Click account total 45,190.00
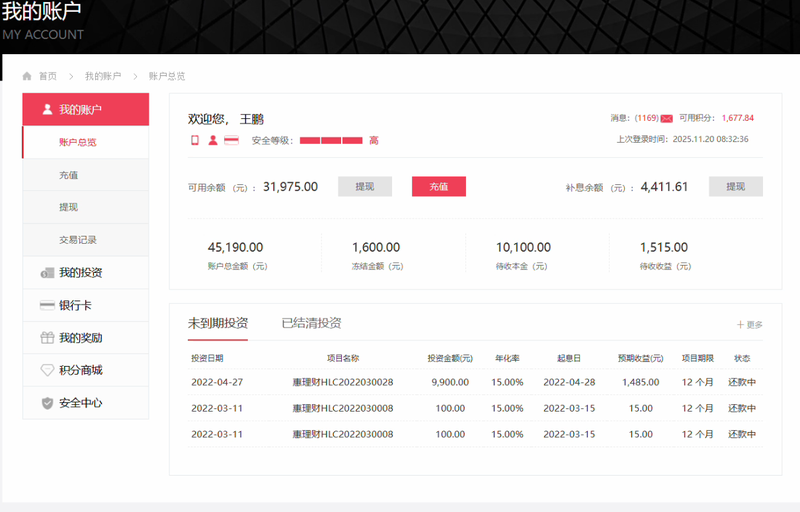Screen dimensions: 800x512 pos(235,247)
